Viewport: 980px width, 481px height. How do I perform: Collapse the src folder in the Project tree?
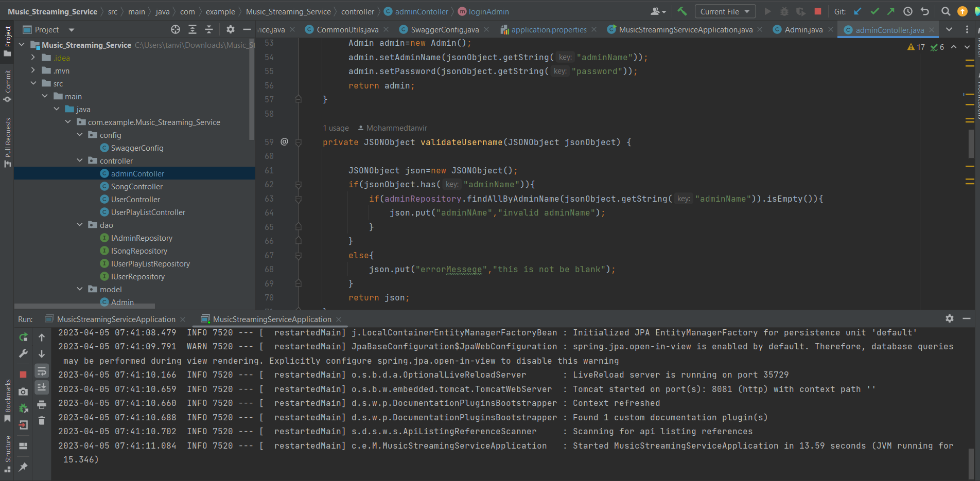point(33,83)
